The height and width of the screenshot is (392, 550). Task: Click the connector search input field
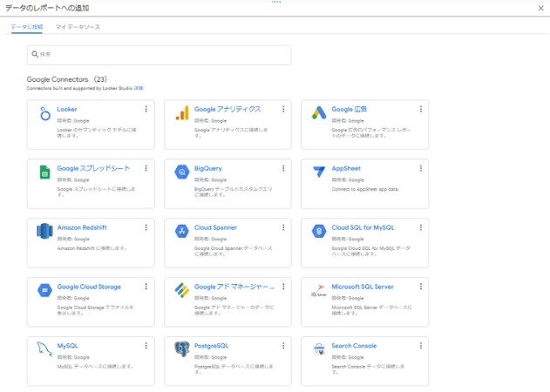point(159,55)
